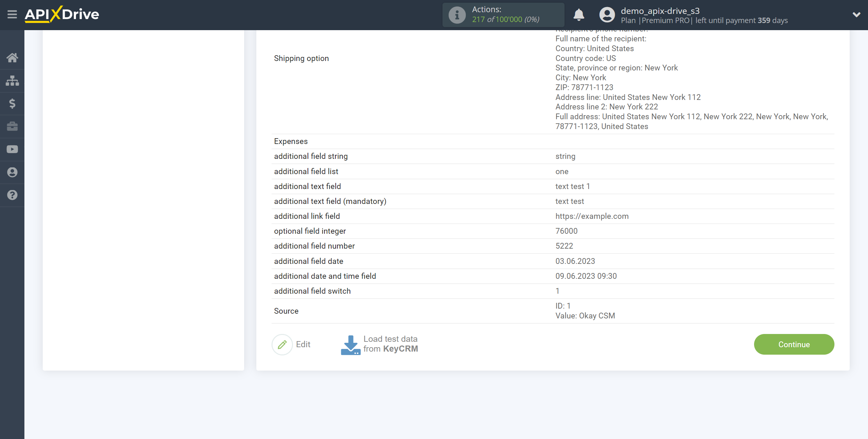
Task: Click the 217 of 100'000 actions counter
Action: pyautogui.click(x=506, y=19)
